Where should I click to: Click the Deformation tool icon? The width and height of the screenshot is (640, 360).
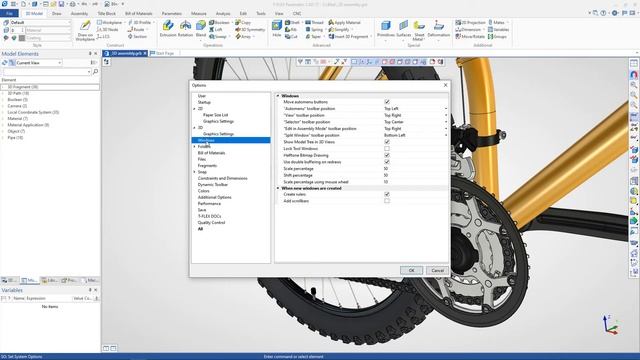click(x=439, y=26)
